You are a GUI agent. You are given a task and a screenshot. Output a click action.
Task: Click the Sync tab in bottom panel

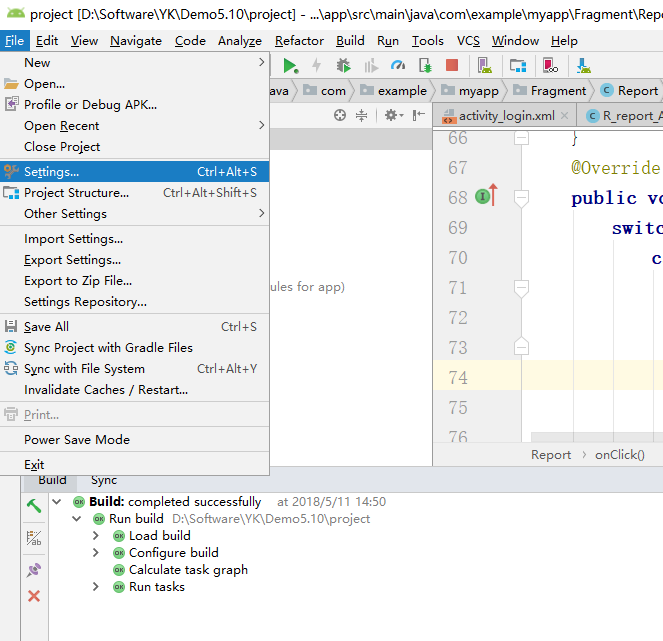coord(104,481)
